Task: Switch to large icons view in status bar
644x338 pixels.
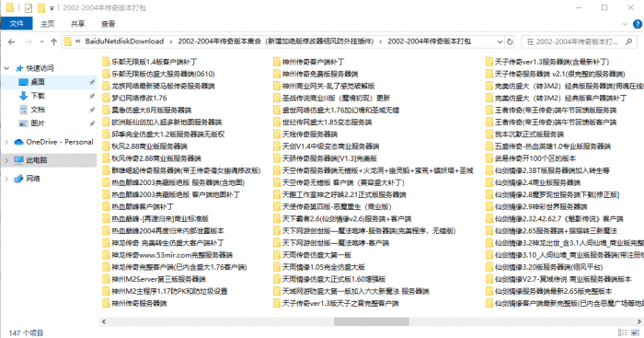Action: coord(636,332)
